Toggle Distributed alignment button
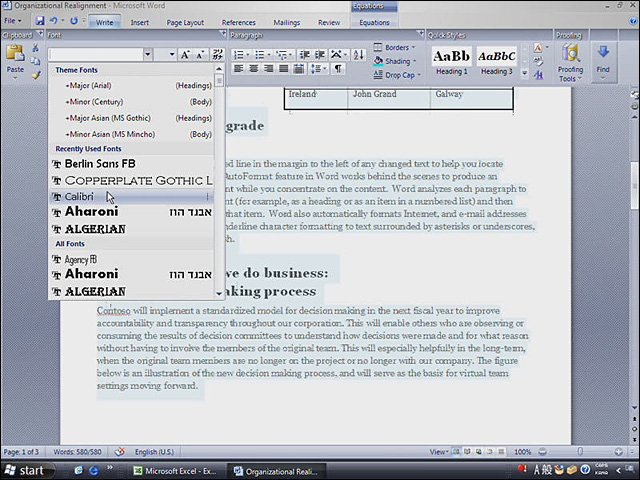Viewport: 640px width, 480px height. pyautogui.click(x=299, y=69)
